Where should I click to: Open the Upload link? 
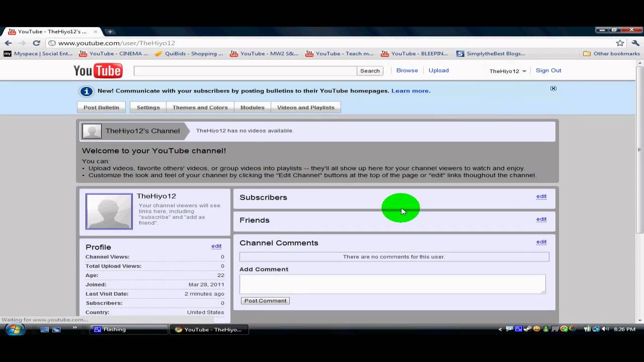[x=439, y=70]
